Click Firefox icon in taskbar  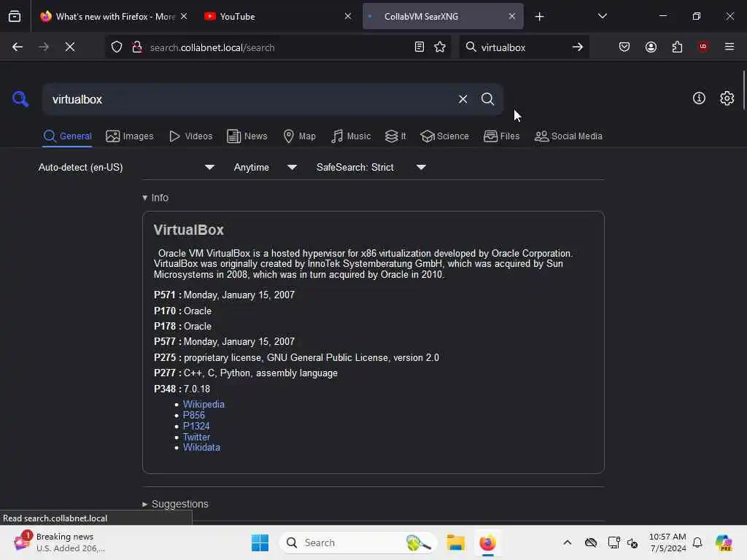487,542
